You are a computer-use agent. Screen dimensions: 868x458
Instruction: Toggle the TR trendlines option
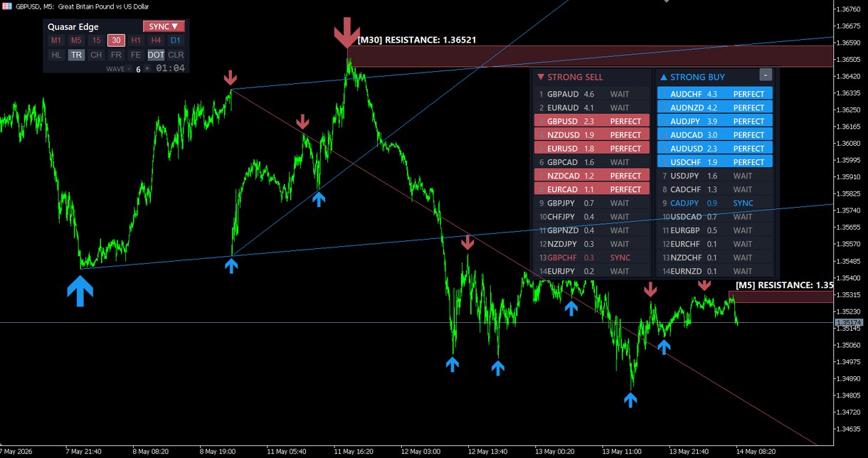tap(76, 55)
